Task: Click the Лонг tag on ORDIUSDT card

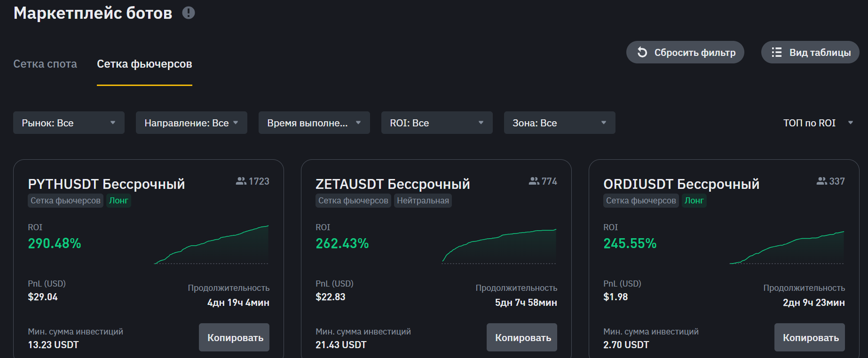Action: point(694,201)
